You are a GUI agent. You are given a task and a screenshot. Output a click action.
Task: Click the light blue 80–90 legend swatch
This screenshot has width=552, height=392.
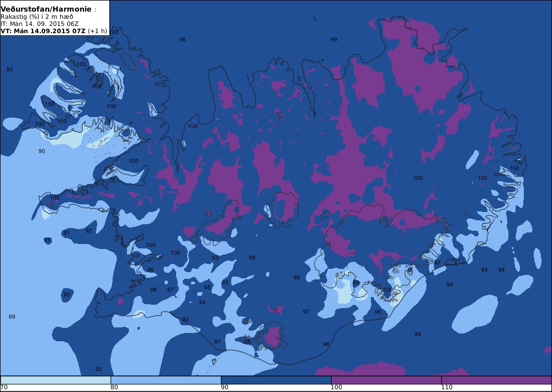[x=166, y=380]
